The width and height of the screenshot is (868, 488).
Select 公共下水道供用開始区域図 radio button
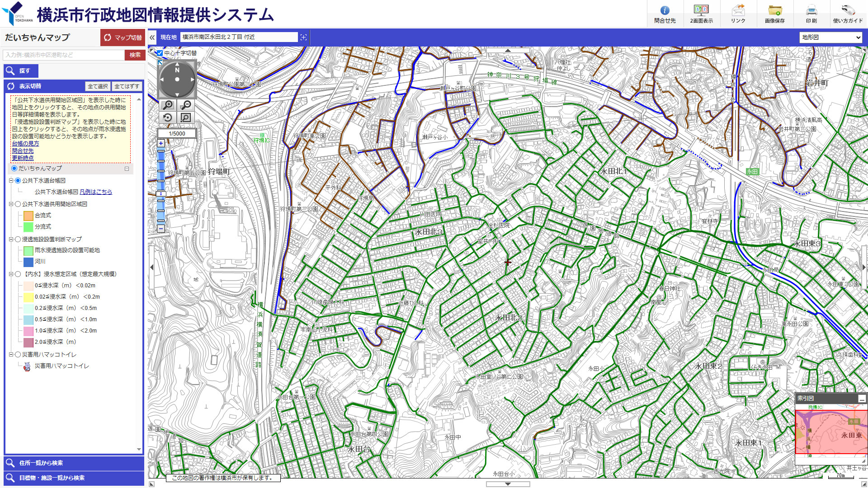point(18,204)
